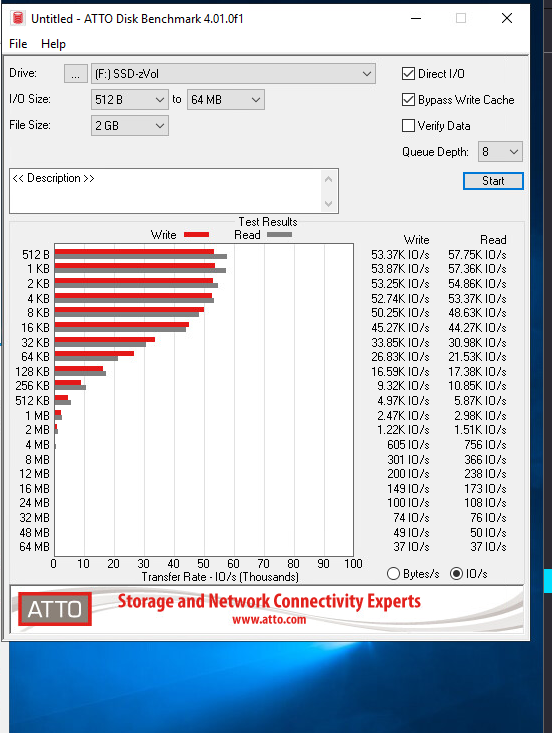Minimize the ATTO Disk Benchmark window
This screenshot has width=552, height=733.
point(416,19)
